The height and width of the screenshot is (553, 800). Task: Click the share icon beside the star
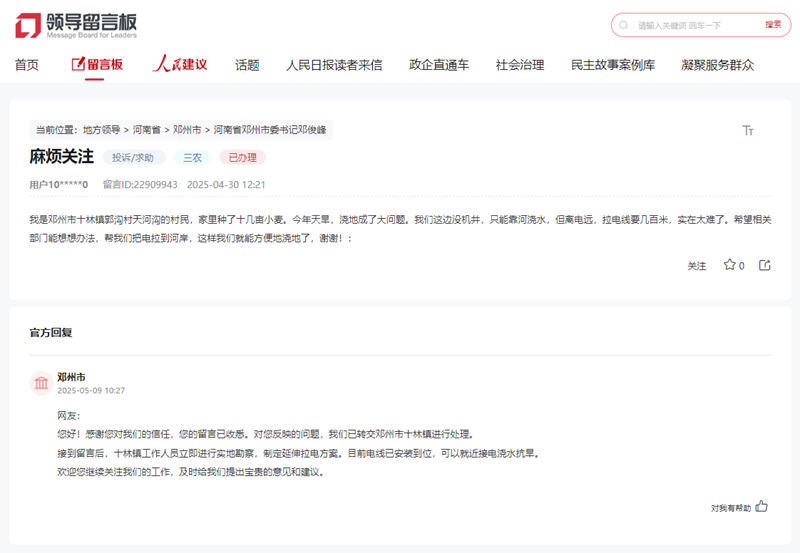tap(765, 265)
